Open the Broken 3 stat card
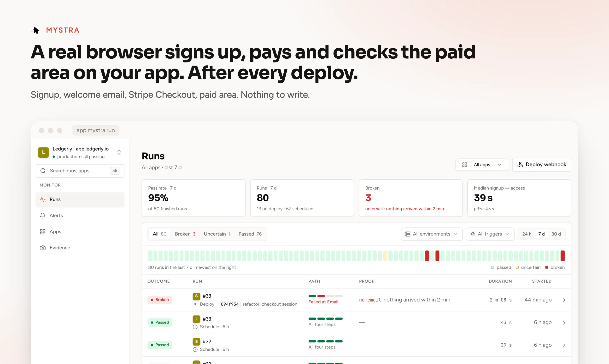 [410, 198]
